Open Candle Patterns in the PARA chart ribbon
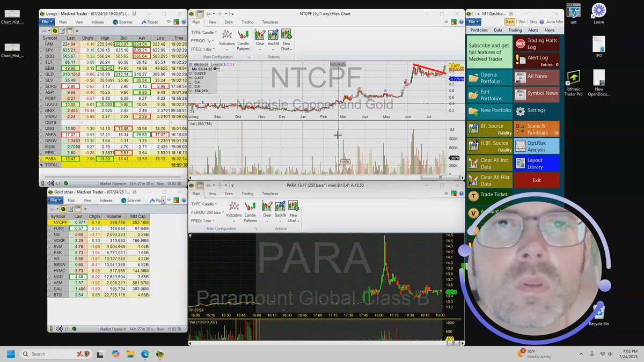Viewport: 644px width, 362px height. [250, 212]
